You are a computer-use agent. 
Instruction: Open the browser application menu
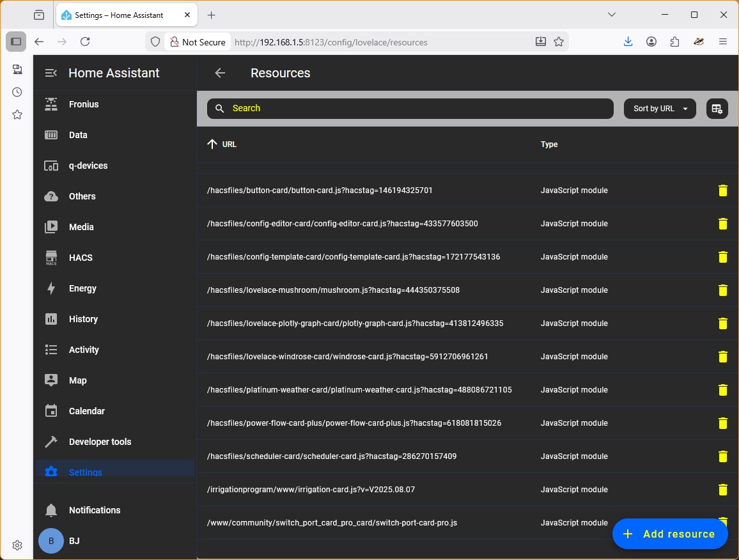[x=723, y=42]
